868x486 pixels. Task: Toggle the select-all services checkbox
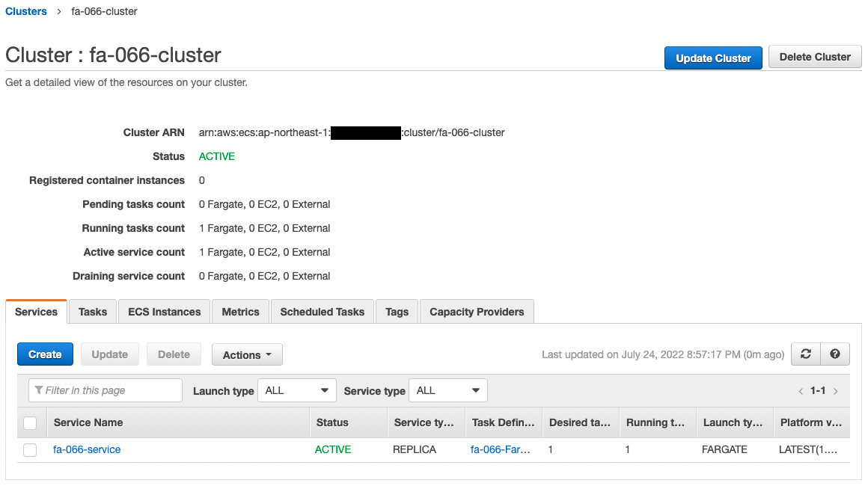click(x=30, y=423)
